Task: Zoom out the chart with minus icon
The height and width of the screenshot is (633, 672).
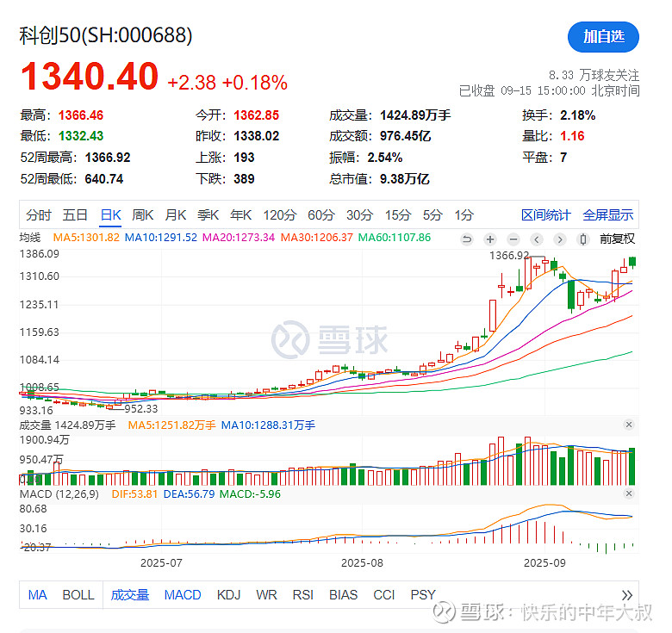Action: 513,239
